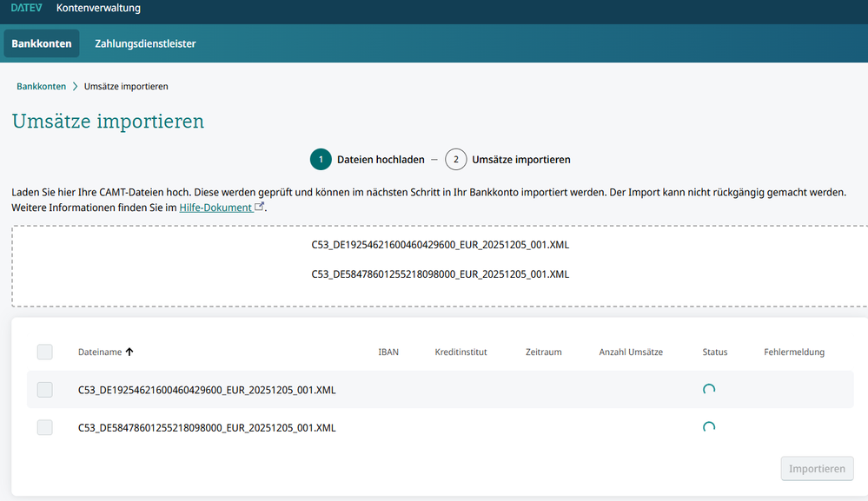The height and width of the screenshot is (501, 868).
Task: Check the checkbox for file C53_DE19254621600460429600
Action: (44, 389)
